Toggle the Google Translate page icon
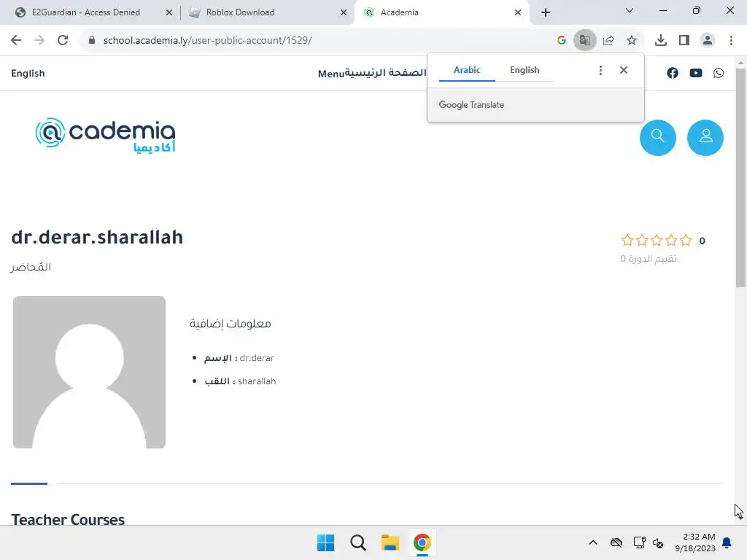Image resolution: width=747 pixels, height=560 pixels. click(584, 40)
